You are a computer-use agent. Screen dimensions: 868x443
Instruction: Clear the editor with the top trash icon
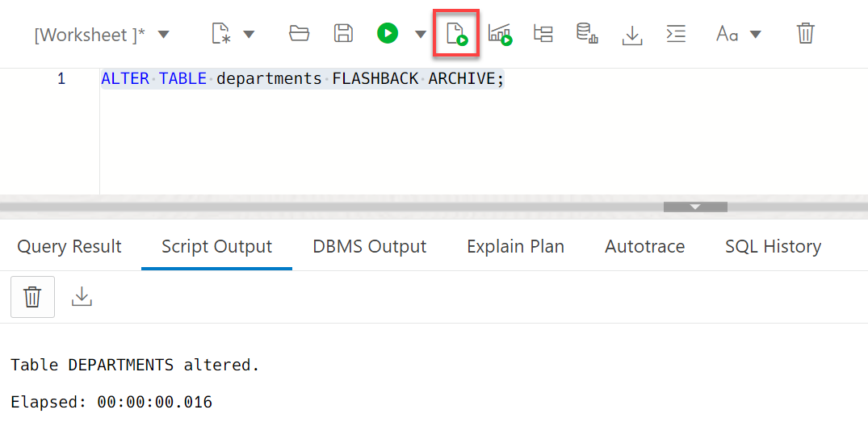pos(806,33)
